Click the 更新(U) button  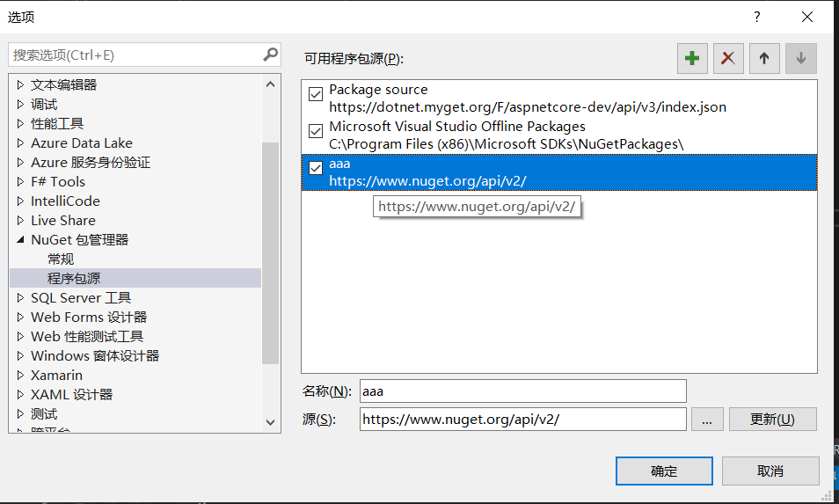773,419
